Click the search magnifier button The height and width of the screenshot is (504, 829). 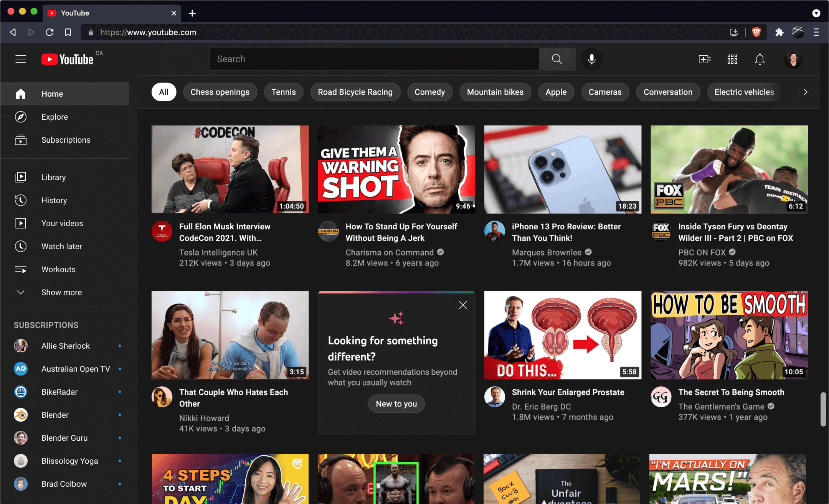click(557, 59)
